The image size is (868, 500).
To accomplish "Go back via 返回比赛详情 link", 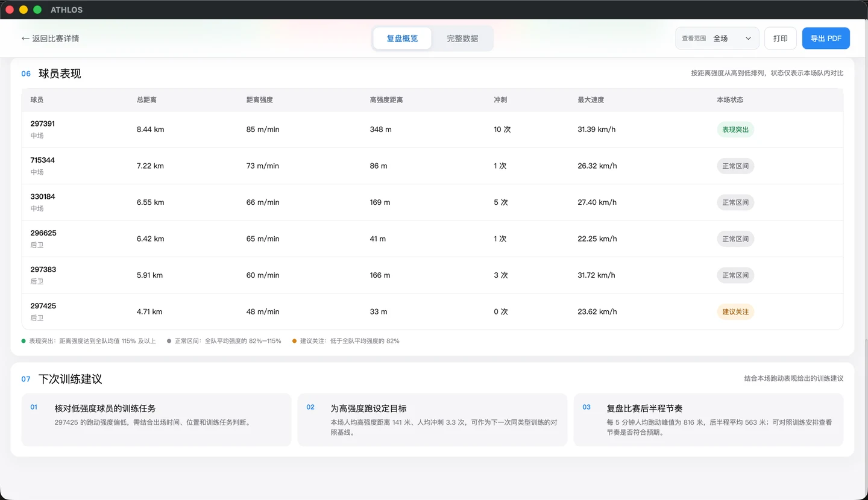I will 50,39.
